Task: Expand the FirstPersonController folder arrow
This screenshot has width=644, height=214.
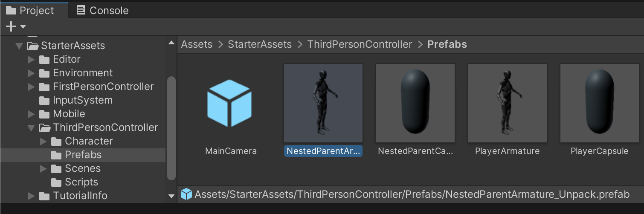Action: (31, 87)
